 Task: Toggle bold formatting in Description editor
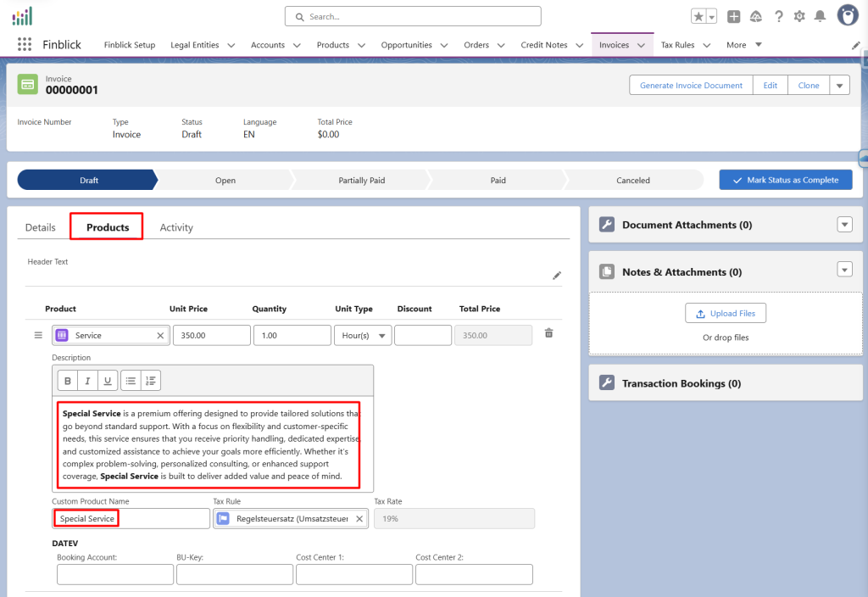click(x=68, y=381)
